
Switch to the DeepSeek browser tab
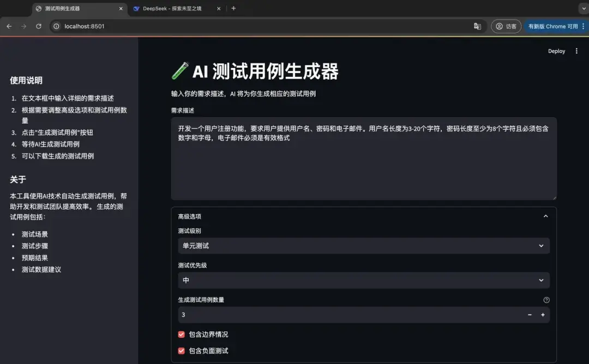pos(169,9)
